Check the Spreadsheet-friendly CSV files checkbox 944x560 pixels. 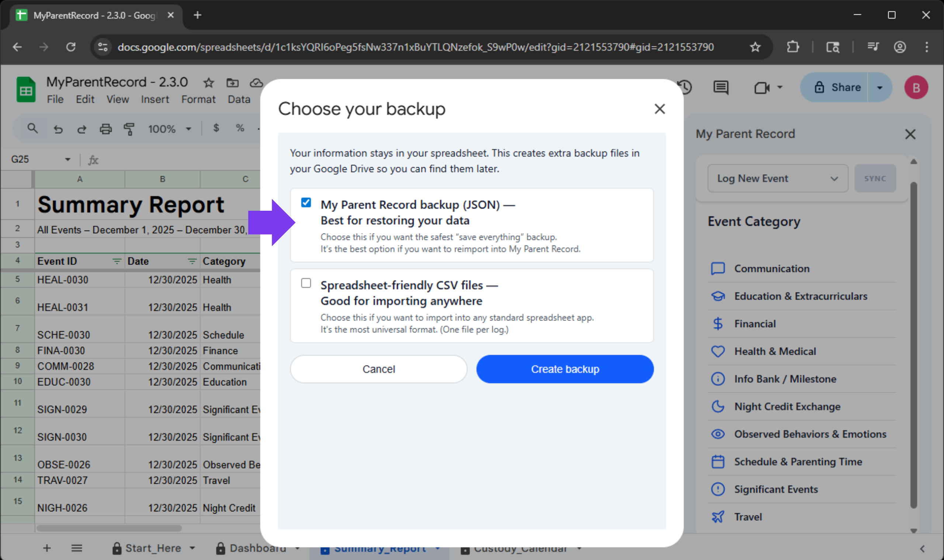coord(306,283)
